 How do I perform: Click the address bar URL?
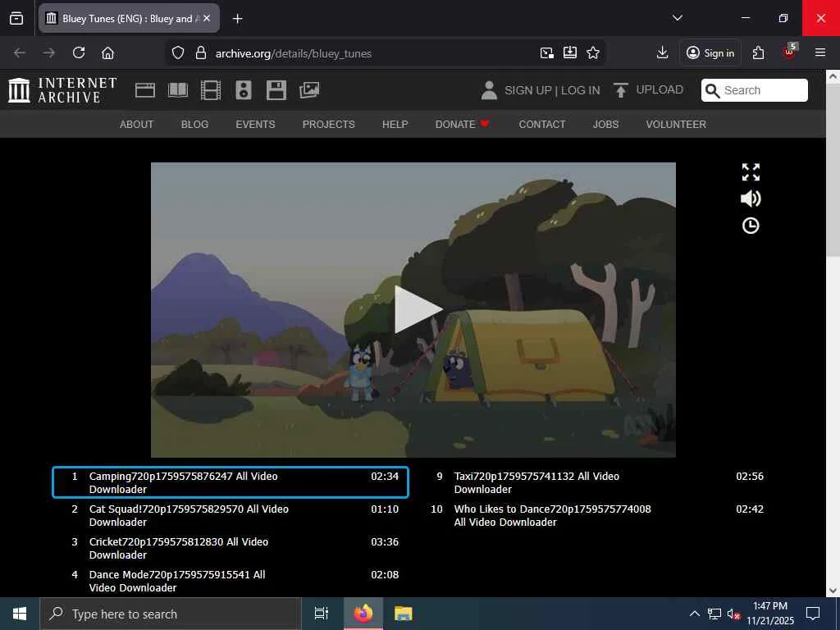pyautogui.click(x=294, y=53)
